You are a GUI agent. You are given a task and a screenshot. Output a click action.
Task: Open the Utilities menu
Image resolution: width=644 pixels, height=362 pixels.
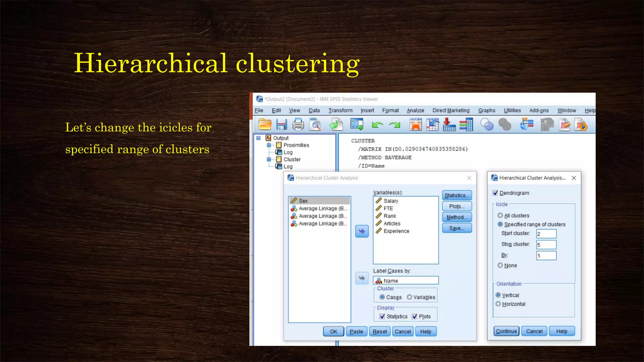tap(512, 111)
